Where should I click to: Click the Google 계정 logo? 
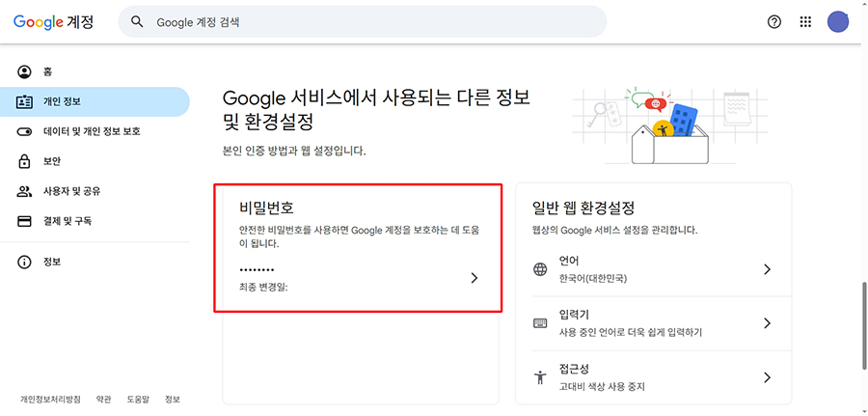(53, 21)
